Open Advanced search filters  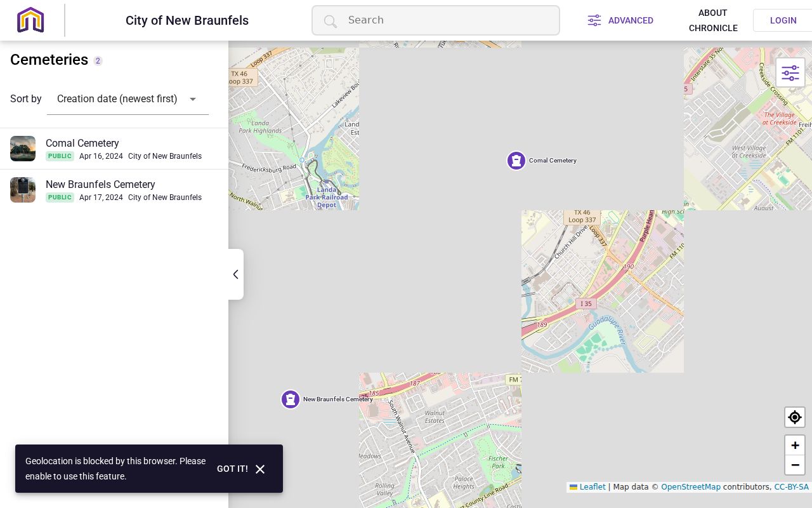click(x=620, y=20)
